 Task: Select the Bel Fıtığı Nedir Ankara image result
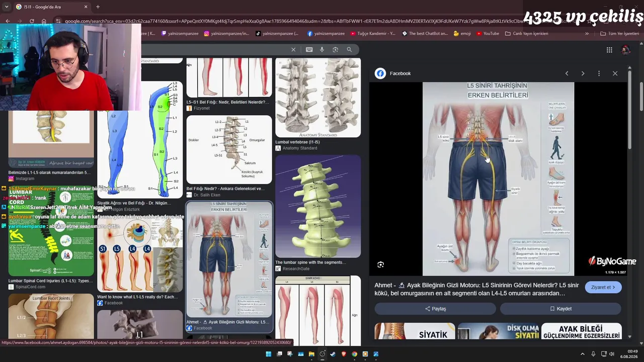pyautogui.click(x=229, y=150)
